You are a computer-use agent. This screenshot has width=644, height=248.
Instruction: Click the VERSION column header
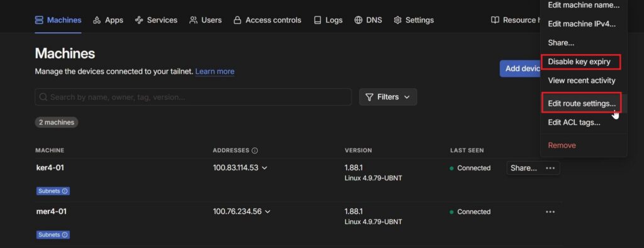point(358,150)
